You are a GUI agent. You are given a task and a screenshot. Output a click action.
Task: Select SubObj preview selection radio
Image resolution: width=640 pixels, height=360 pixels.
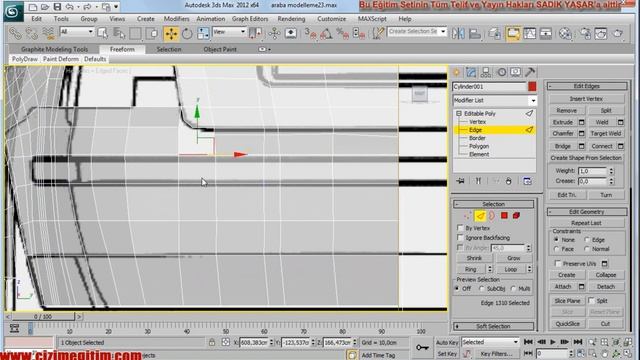[x=482, y=289]
